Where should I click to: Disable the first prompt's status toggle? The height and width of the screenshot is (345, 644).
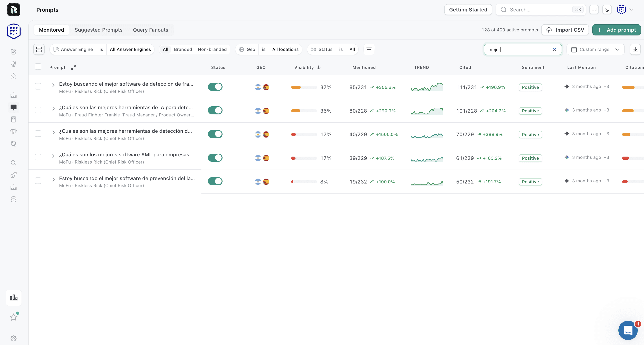click(x=215, y=87)
